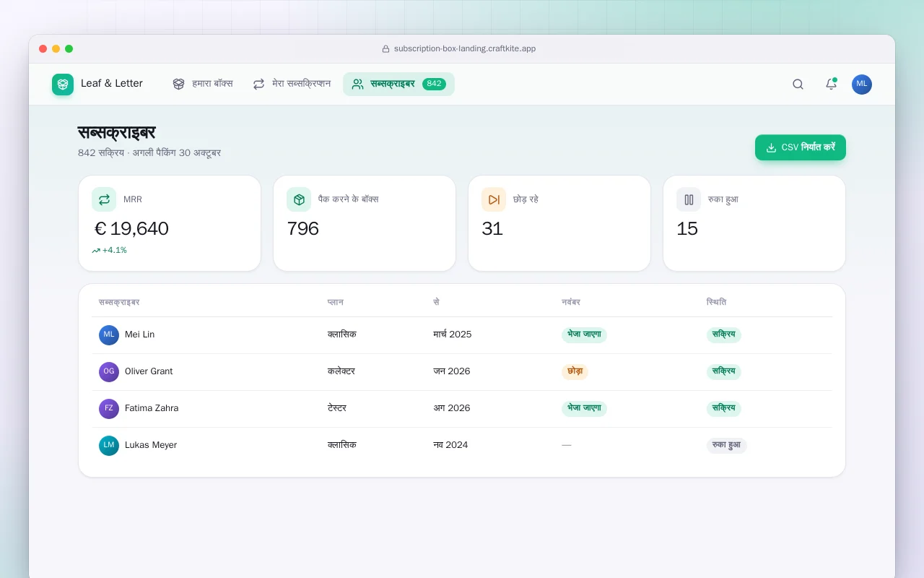Select the Fatima Zahra name
924x578 pixels.
[152, 409]
